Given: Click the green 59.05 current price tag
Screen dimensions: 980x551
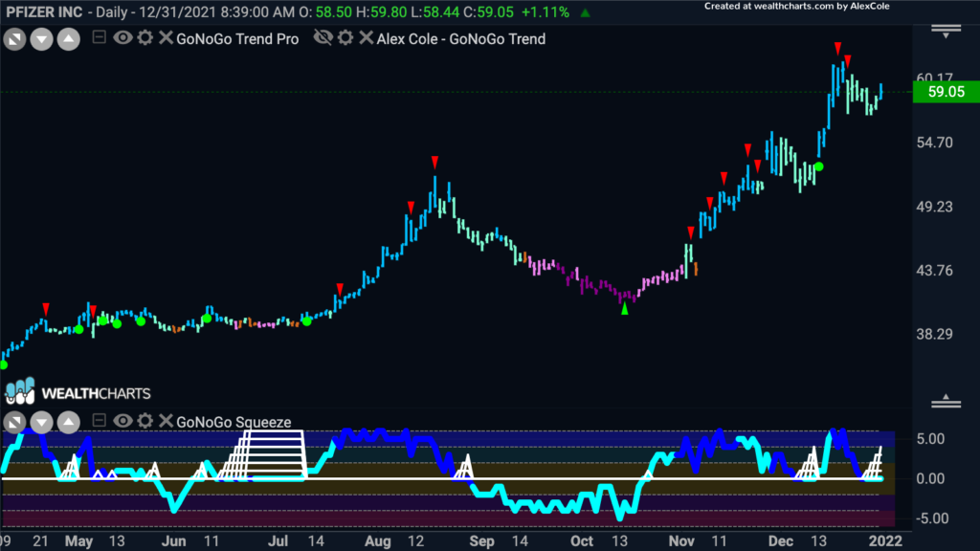Looking at the screenshot, I should click(x=947, y=92).
